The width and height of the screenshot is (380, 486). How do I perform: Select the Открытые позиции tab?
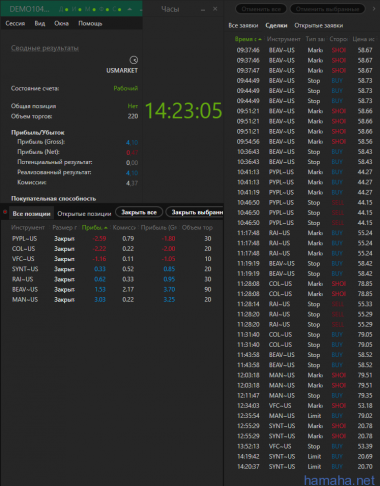pos(84,214)
